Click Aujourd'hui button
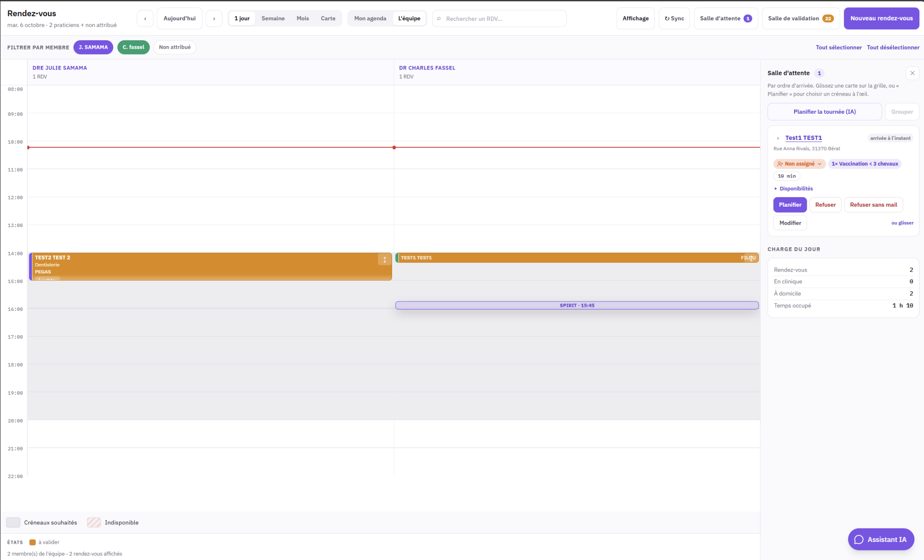This screenshot has width=924, height=560. pyautogui.click(x=180, y=19)
